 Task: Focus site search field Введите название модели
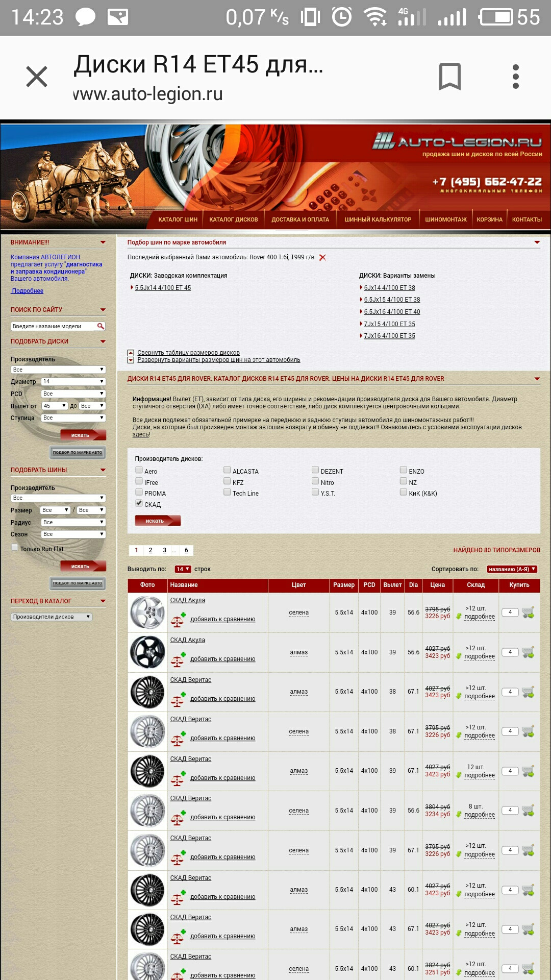point(54,326)
